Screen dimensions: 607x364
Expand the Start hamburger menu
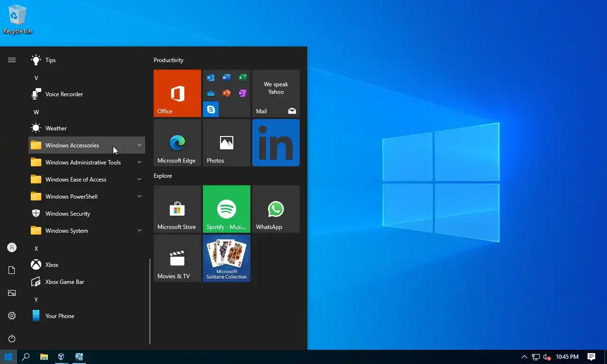[x=12, y=60]
